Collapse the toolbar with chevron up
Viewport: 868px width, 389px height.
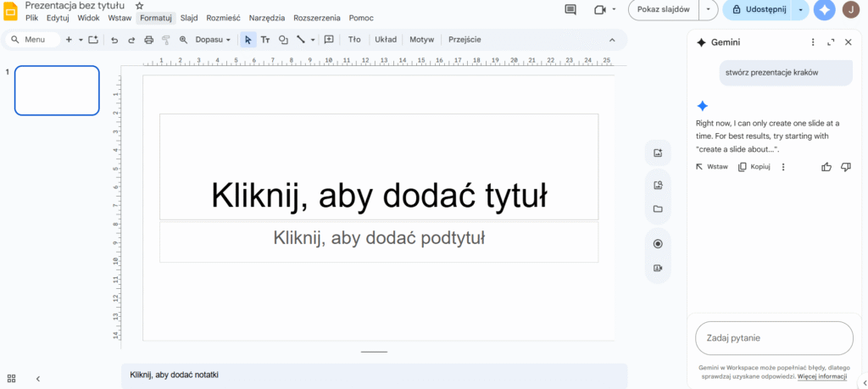click(x=612, y=40)
